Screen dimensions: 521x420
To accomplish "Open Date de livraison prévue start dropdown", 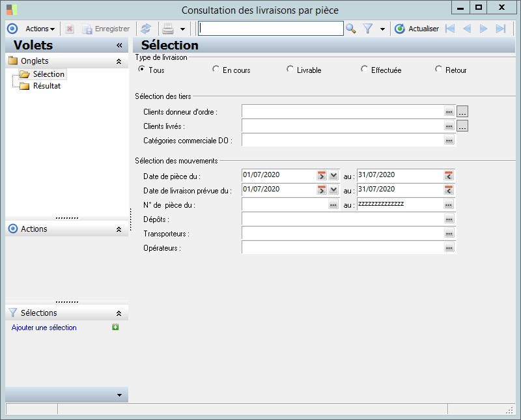I will pyautogui.click(x=333, y=189).
